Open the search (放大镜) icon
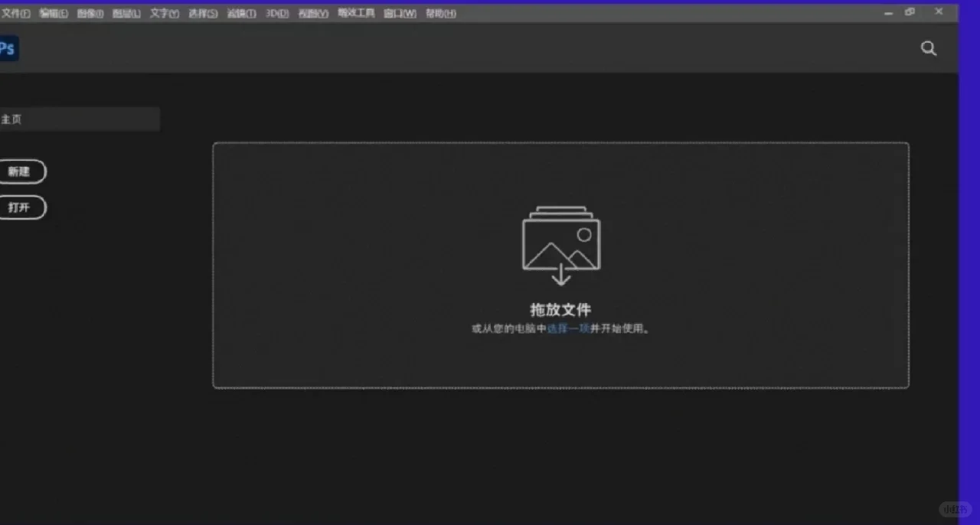Screen dimensions: 980x525 pyautogui.click(x=928, y=48)
